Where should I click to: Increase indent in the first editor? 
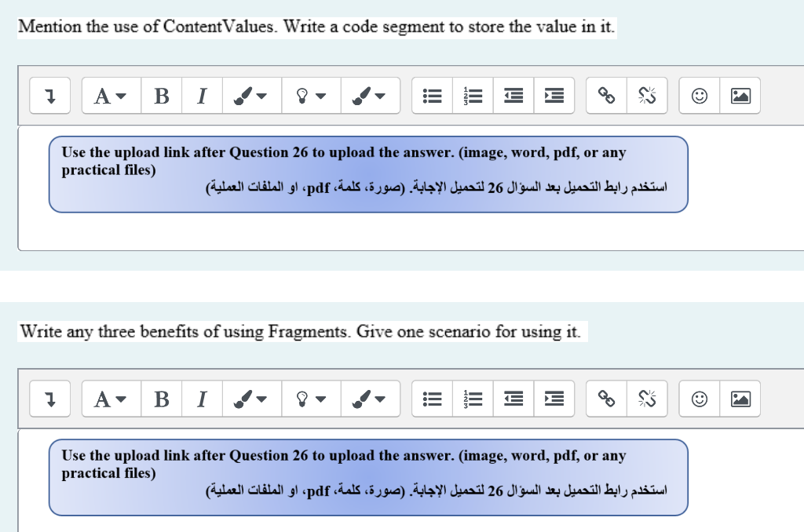[554, 95]
